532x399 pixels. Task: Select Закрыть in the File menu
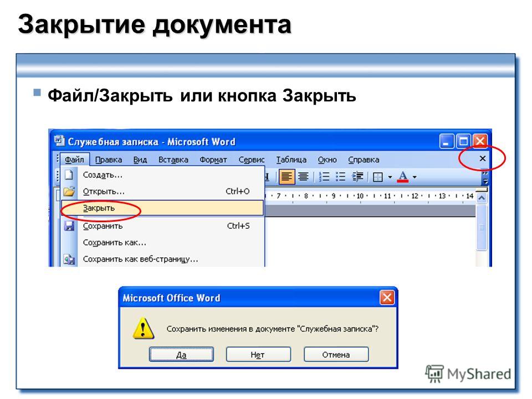162,208
